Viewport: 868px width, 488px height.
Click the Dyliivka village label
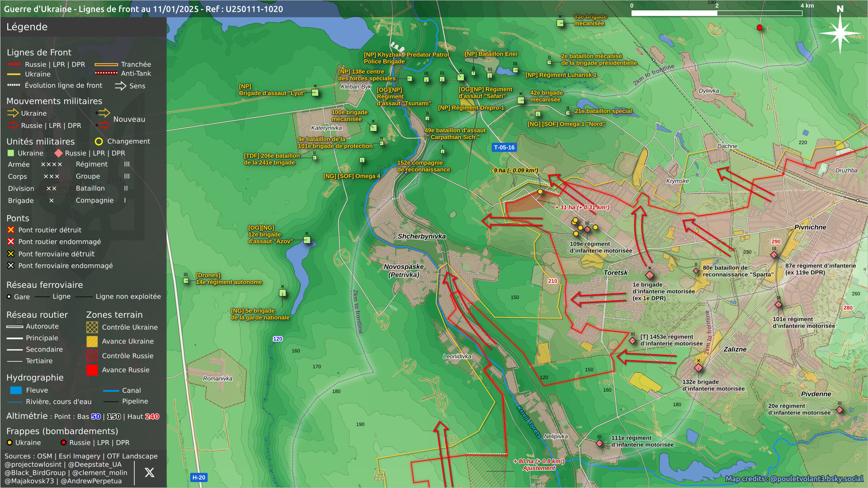(x=709, y=91)
